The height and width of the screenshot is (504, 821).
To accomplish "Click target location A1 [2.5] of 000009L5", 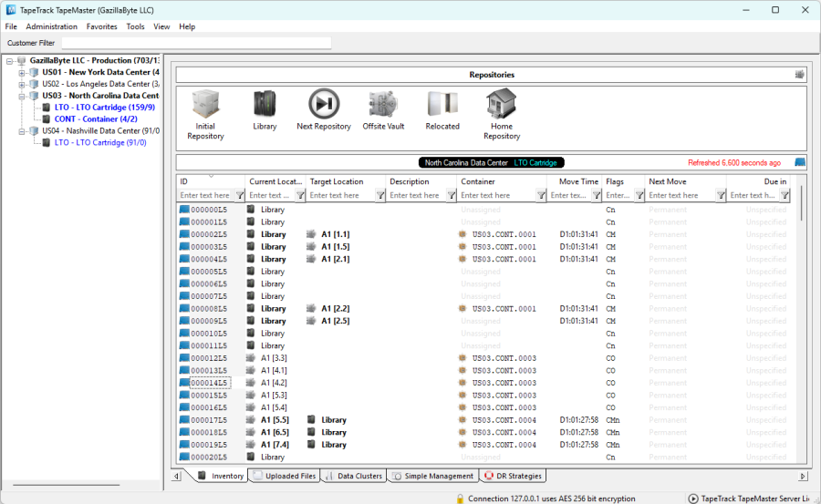I will point(335,321).
